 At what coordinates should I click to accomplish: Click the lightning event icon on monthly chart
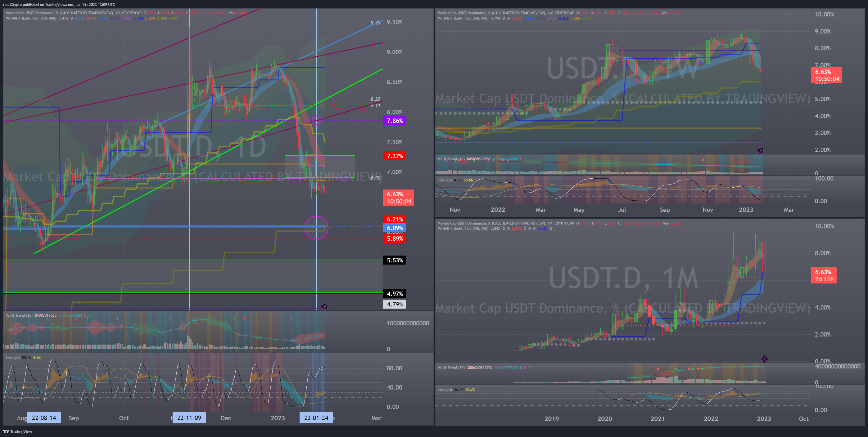(764, 359)
